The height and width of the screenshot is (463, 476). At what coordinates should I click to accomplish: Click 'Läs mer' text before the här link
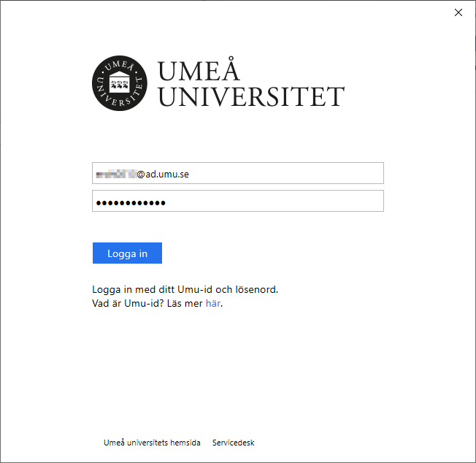185,303
